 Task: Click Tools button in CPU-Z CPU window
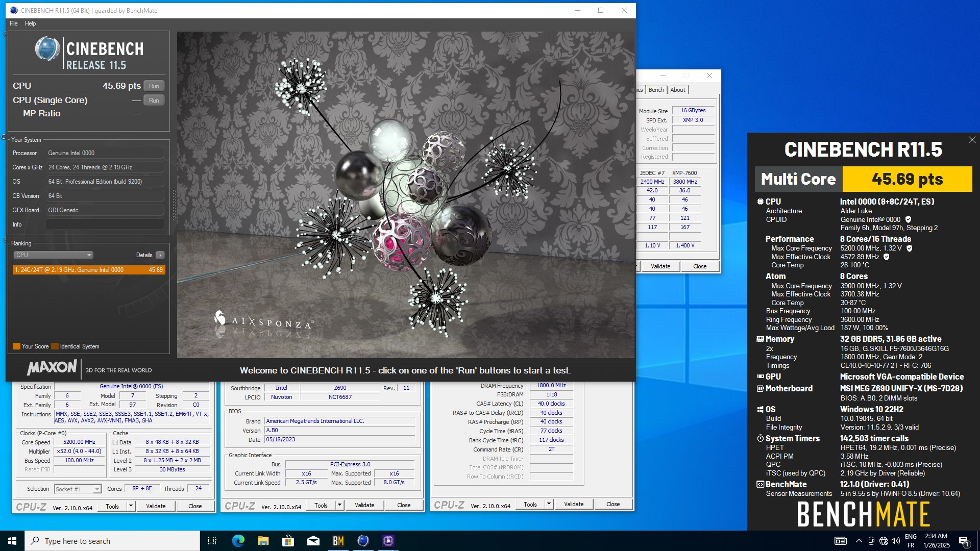(x=112, y=506)
